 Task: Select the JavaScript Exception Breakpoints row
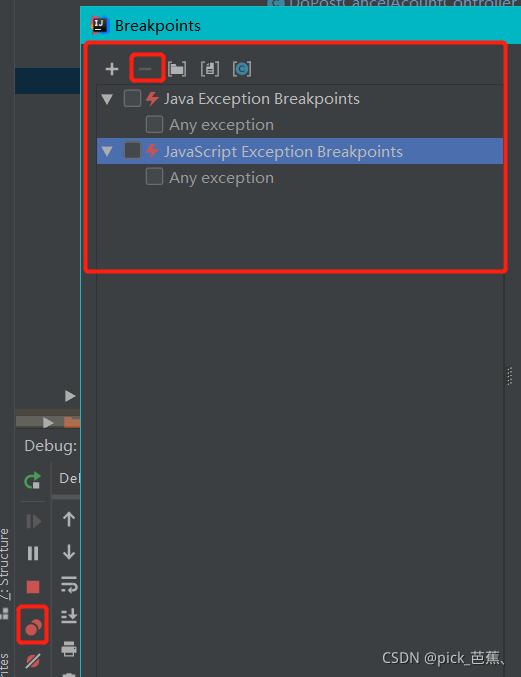pyautogui.click(x=300, y=151)
